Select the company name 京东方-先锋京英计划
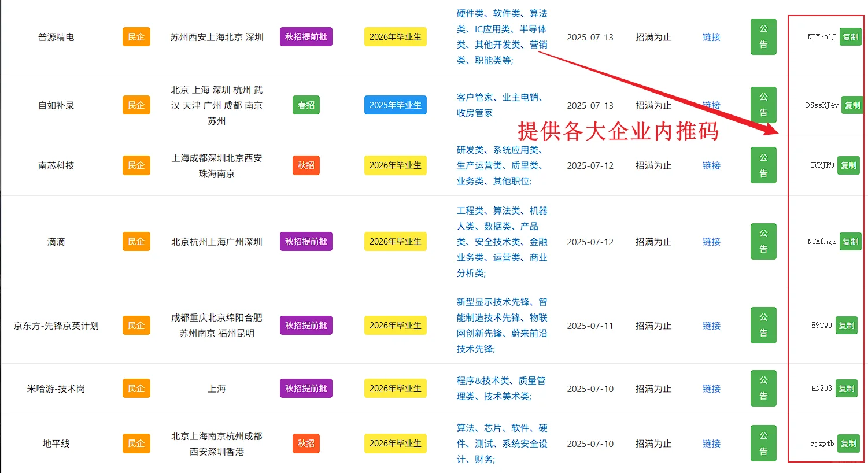The height and width of the screenshot is (473, 868). point(56,326)
